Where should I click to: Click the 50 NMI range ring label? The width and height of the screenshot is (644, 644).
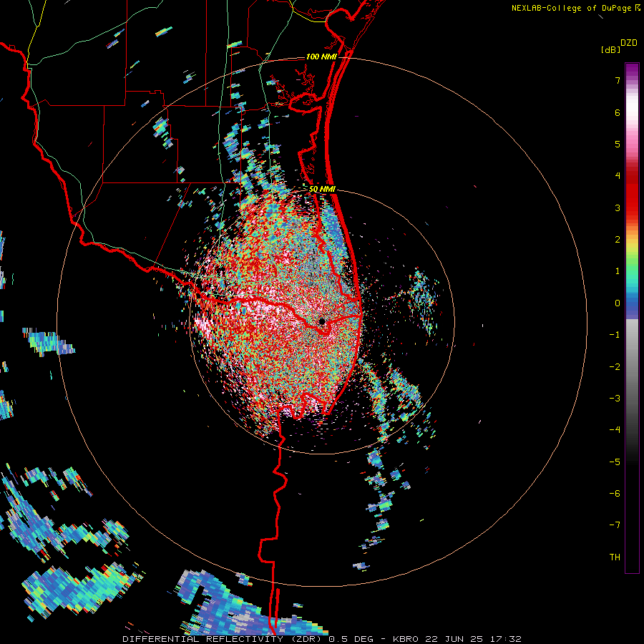(323, 189)
